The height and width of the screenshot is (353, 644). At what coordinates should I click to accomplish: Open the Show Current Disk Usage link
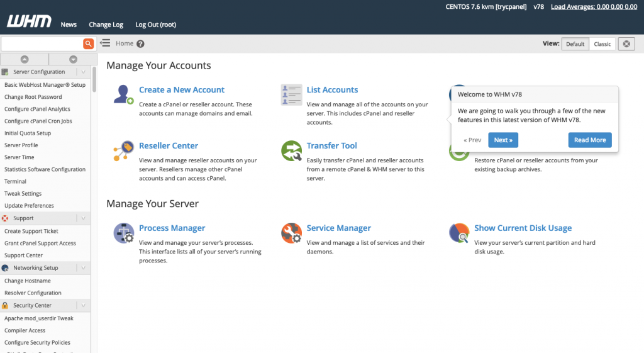pos(523,228)
